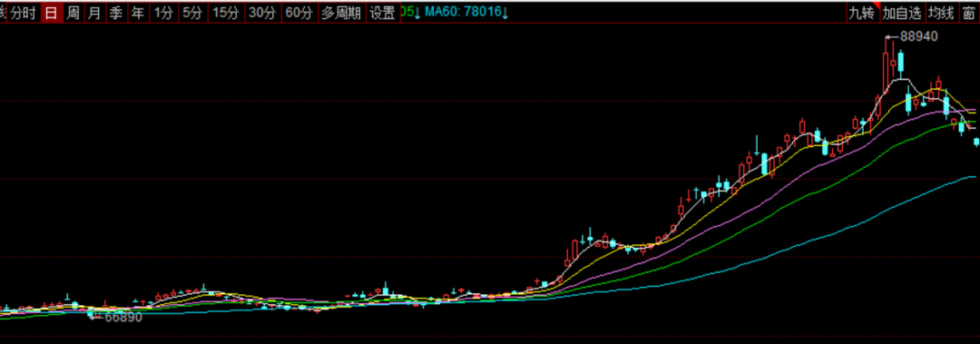Toggle the 九转 indicator
The height and width of the screenshot is (344, 980).
coord(862,13)
